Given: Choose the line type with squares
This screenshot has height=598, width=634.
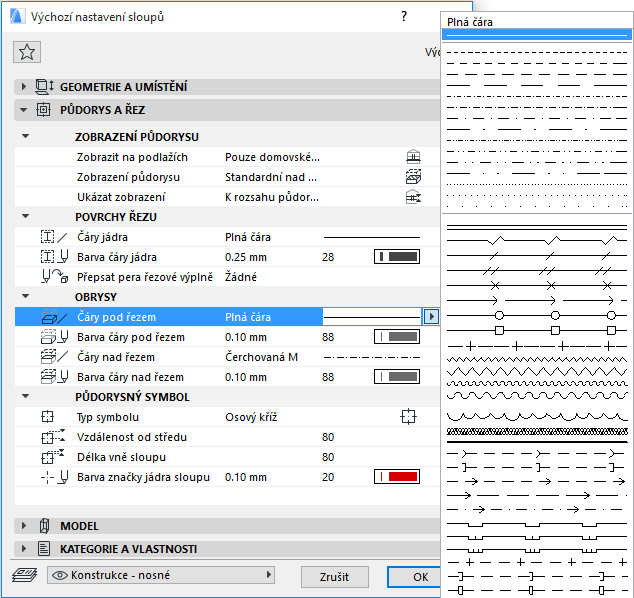Looking at the screenshot, I should [x=537, y=330].
